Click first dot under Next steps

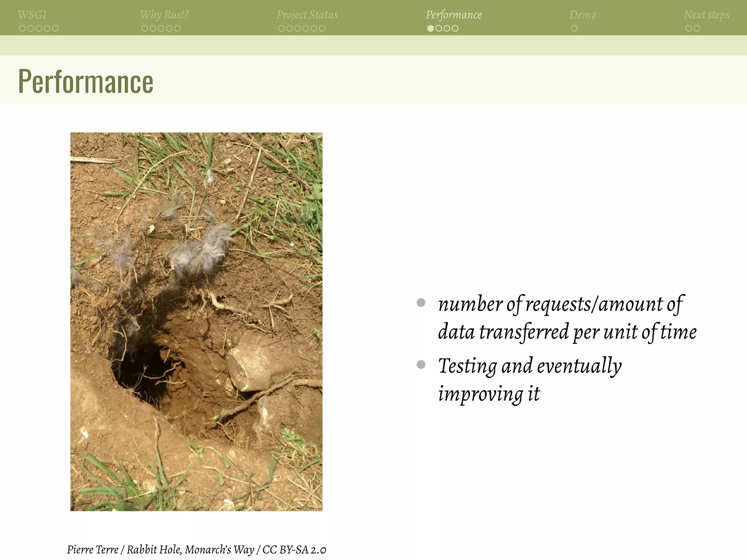click(689, 28)
